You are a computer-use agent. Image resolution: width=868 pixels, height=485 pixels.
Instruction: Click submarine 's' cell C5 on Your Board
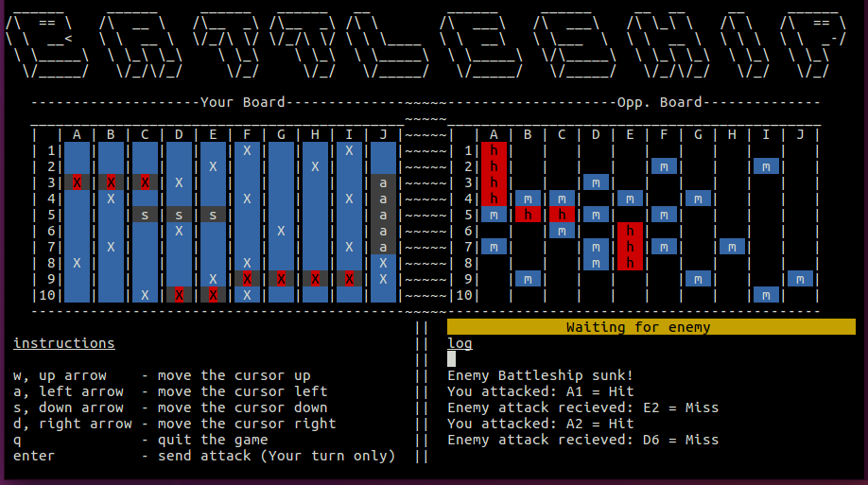click(x=145, y=215)
